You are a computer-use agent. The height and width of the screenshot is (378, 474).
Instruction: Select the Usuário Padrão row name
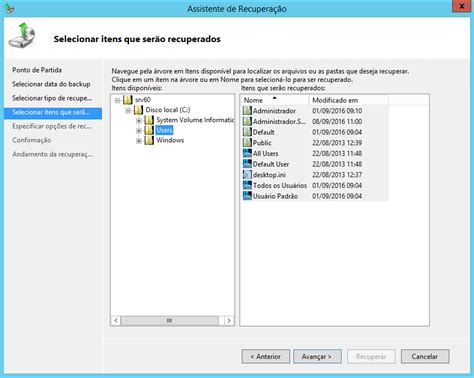275,196
